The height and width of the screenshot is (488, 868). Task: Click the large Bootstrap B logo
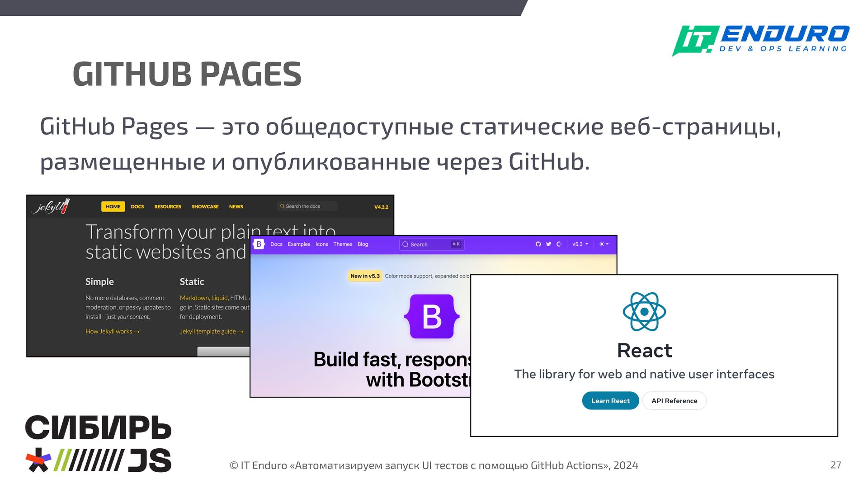432,316
